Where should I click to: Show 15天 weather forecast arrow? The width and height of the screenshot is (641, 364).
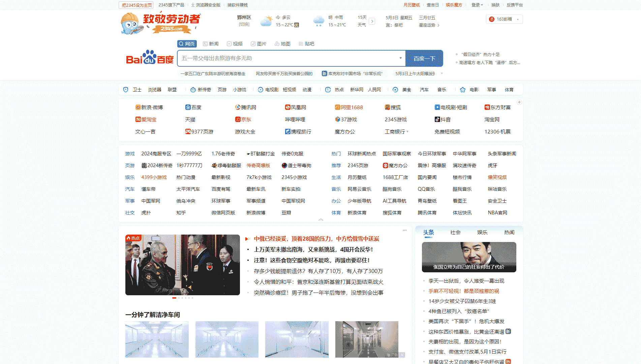click(372, 21)
